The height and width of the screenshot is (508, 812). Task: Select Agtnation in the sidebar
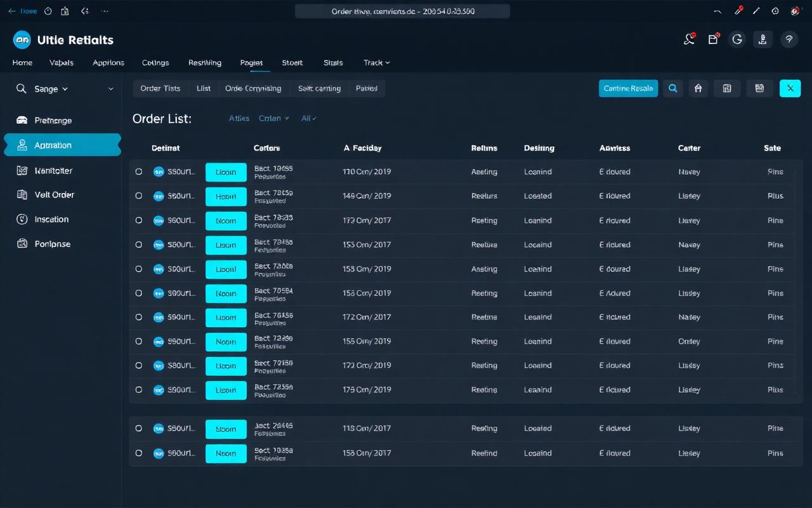click(62, 145)
